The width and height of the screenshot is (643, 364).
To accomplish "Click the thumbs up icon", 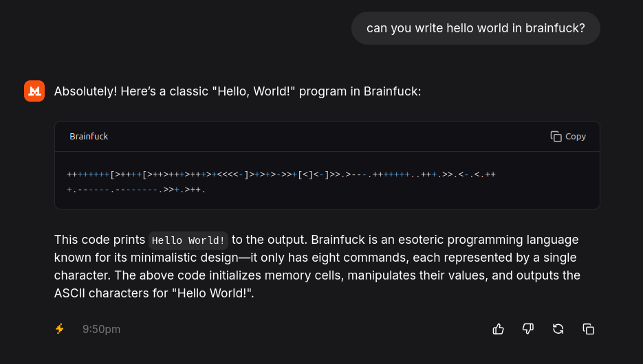I will point(499,329).
